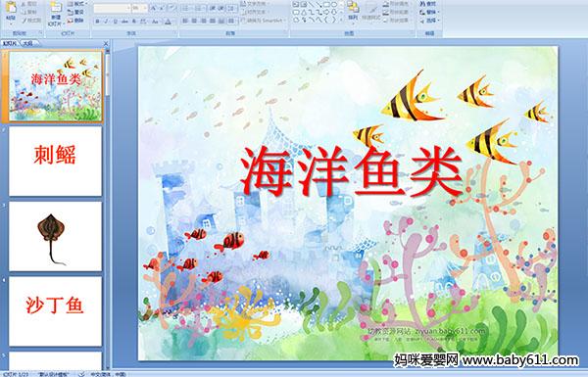The height and width of the screenshot is (377, 588).
Task: Reset the slide with 重设 button
Action: pos(75,13)
